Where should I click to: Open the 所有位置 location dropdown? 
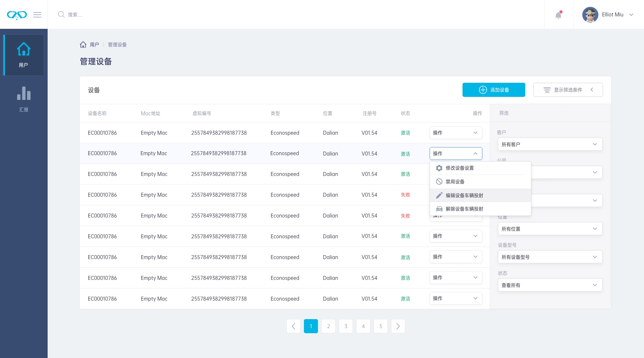click(x=550, y=229)
